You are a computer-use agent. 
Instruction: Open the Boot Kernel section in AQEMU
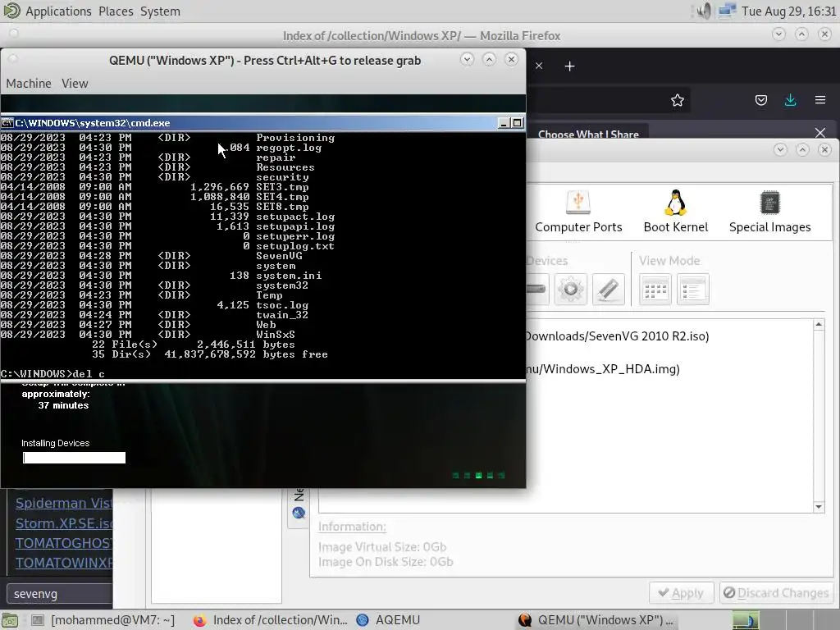coord(676,212)
